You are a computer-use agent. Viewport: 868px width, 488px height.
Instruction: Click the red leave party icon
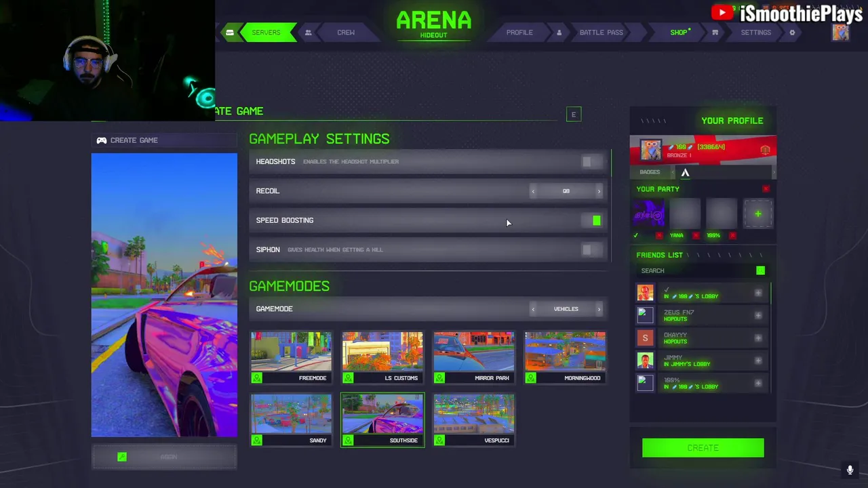(x=766, y=189)
